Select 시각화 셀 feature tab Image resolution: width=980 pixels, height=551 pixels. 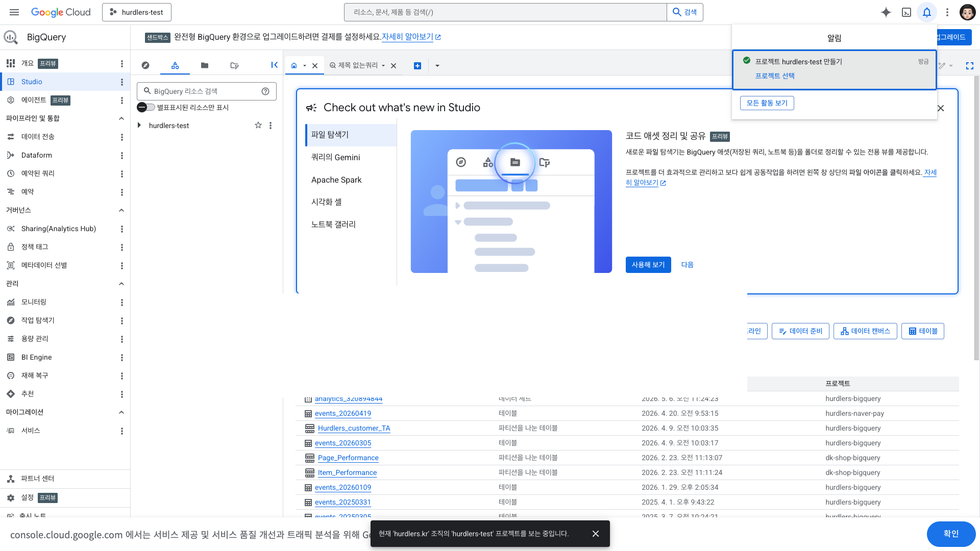click(x=351, y=202)
